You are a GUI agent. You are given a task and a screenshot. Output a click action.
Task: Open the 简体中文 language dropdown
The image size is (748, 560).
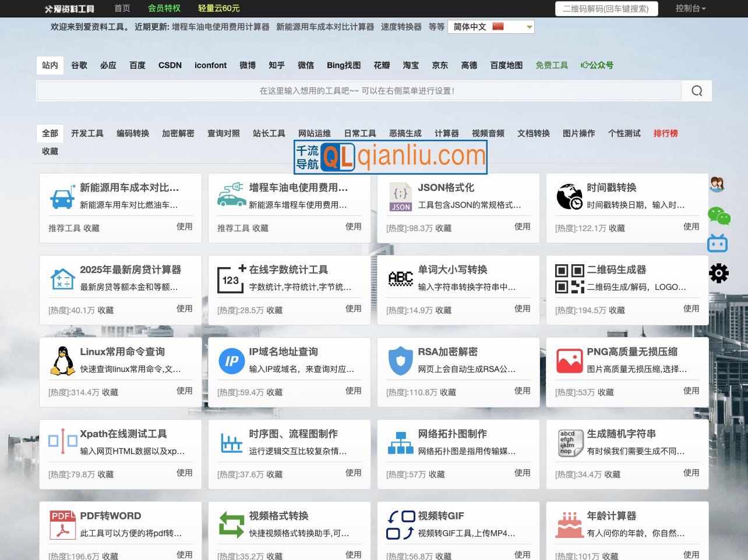pos(491,27)
